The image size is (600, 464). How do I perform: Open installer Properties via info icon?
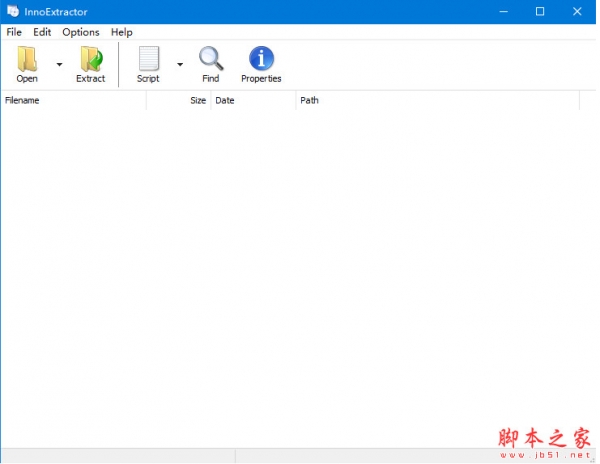tap(261, 59)
